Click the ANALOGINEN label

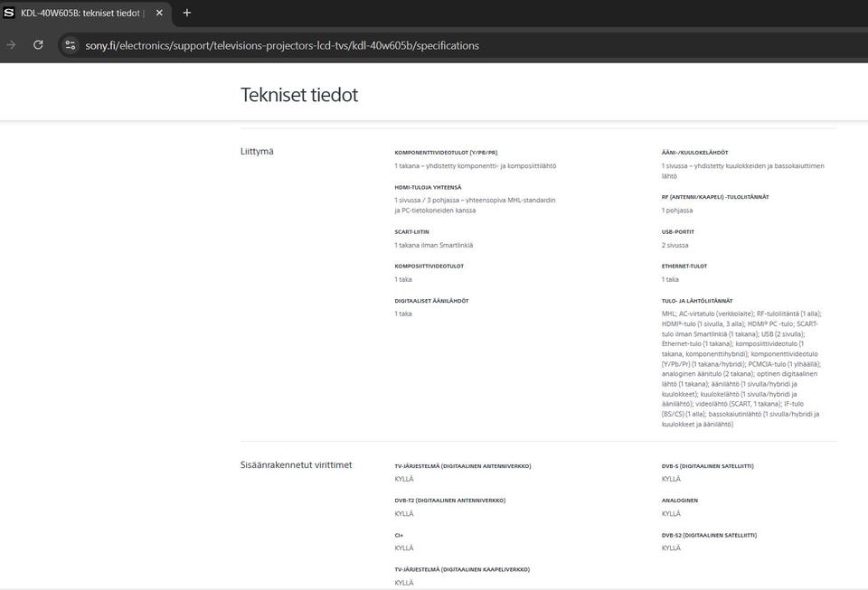click(680, 501)
